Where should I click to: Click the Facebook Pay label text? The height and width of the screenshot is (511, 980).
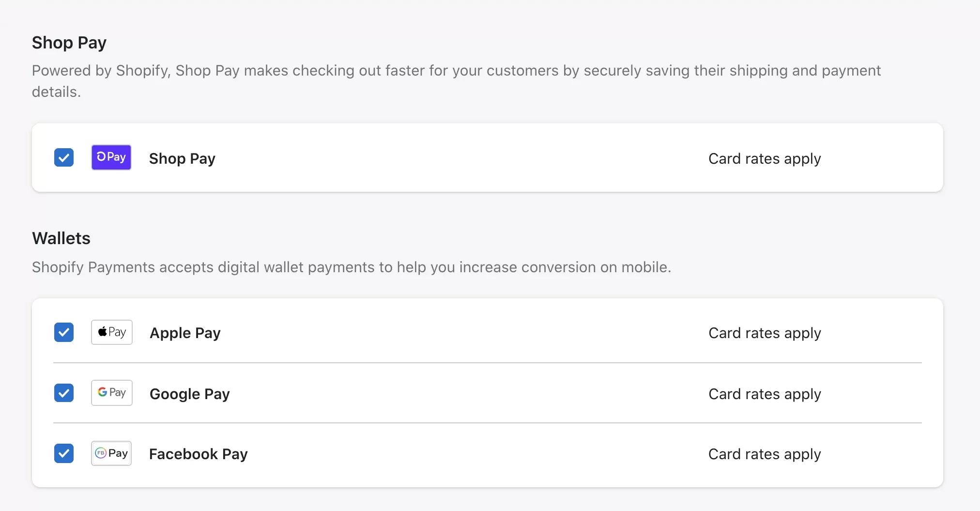coord(198,454)
